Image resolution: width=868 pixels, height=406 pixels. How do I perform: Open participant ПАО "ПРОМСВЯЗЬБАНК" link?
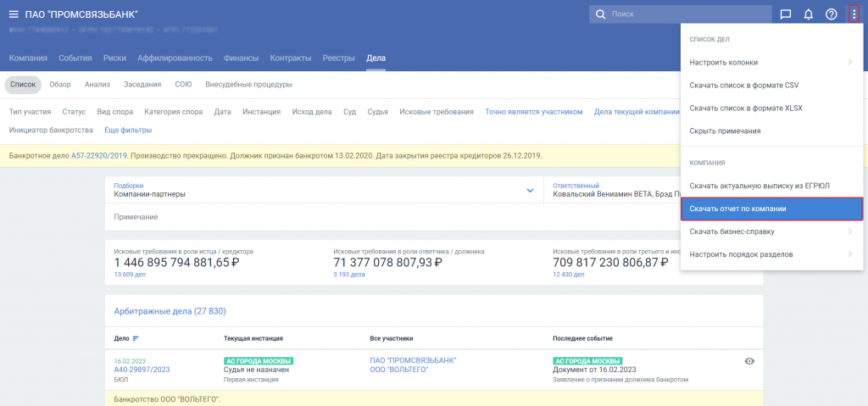pos(413,360)
